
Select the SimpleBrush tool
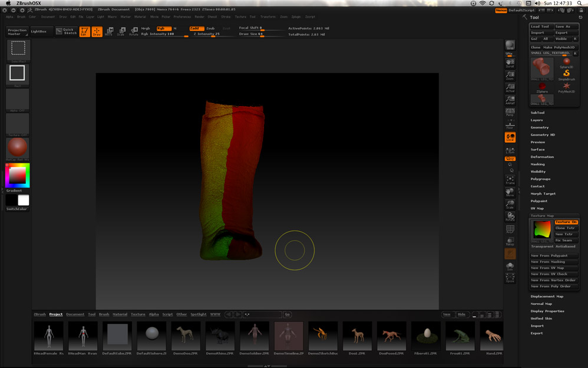pyautogui.click(x=566, y=75)
